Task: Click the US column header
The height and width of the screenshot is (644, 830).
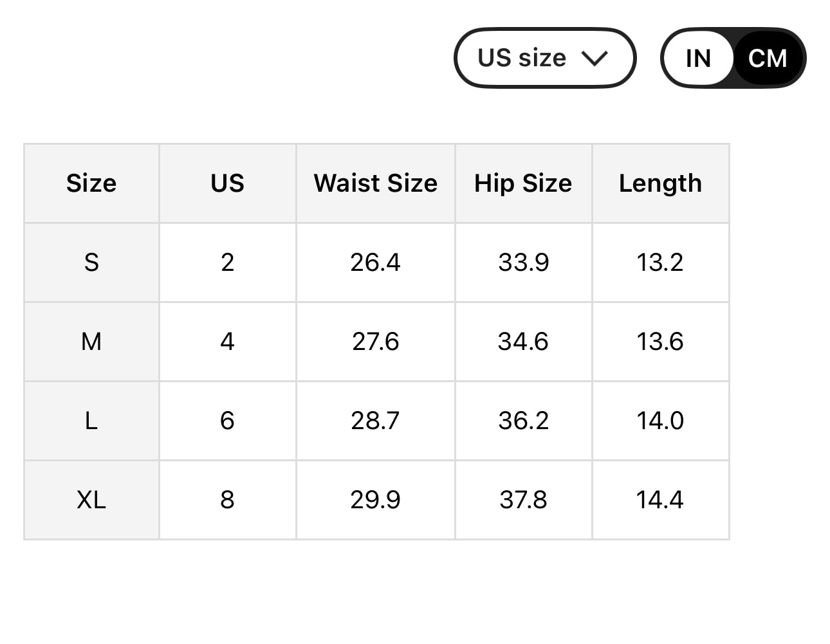Action: coord(227,183)
